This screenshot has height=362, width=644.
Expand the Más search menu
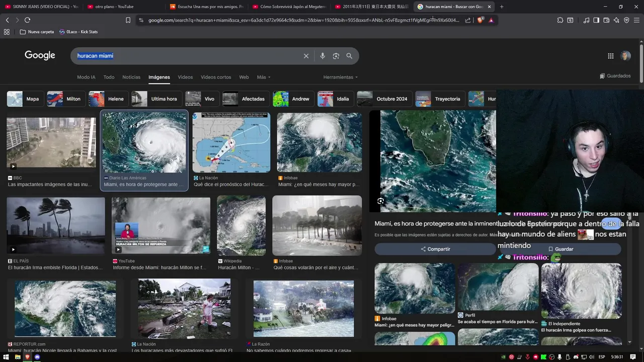tap(264, 77)
